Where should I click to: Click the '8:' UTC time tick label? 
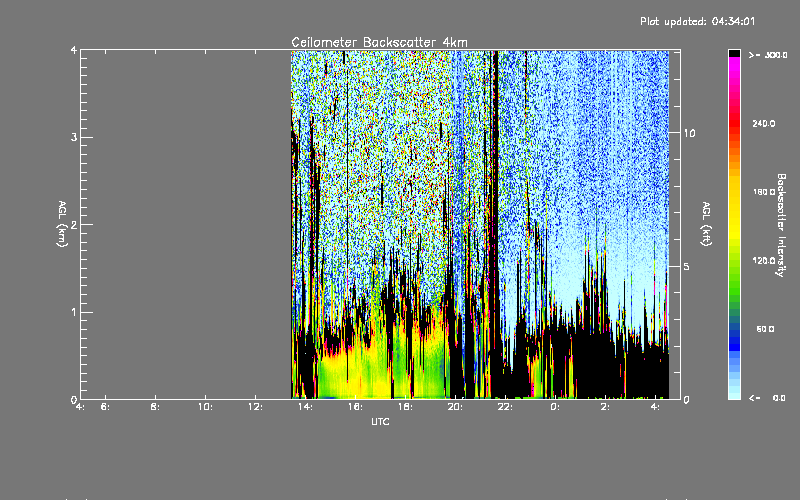coord(155,407)
